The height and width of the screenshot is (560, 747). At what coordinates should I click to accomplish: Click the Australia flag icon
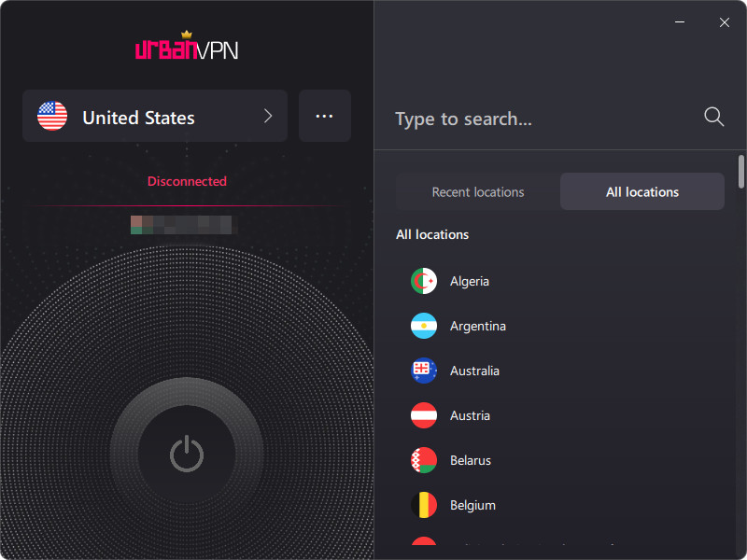424,371
